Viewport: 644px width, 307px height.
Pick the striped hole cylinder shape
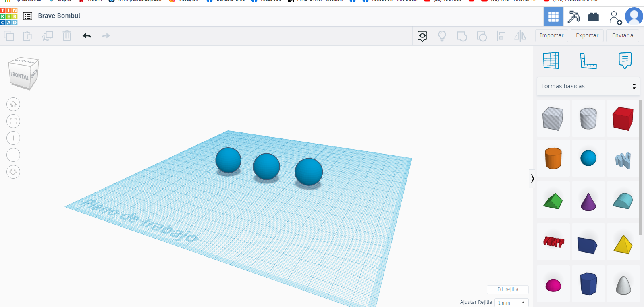(x=588, y=119)
